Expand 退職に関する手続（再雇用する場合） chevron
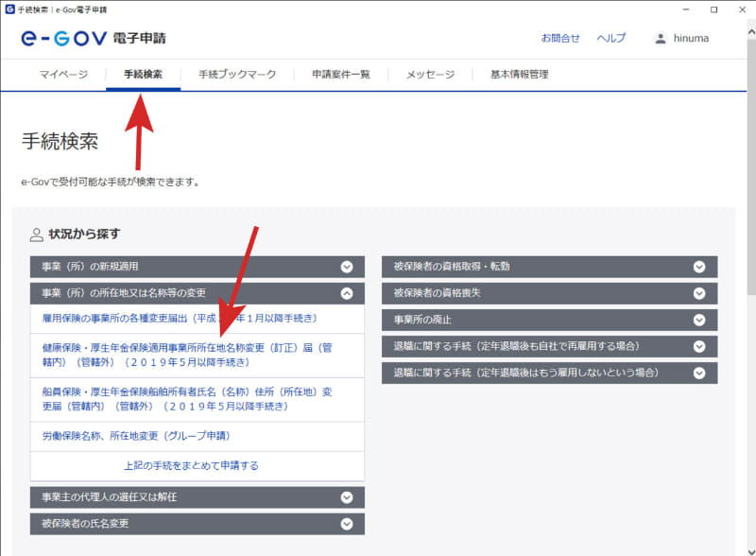The width and height of the screenshot is (756, 556). click(x=699, y=346)
